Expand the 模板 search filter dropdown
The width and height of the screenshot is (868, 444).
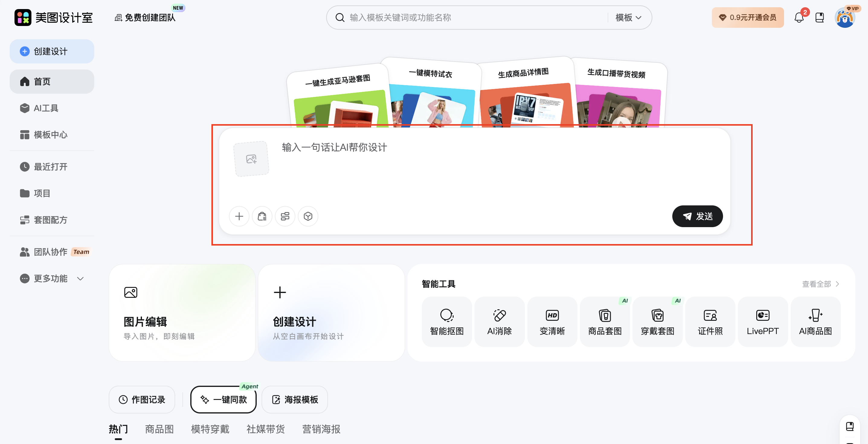(627, 18)
